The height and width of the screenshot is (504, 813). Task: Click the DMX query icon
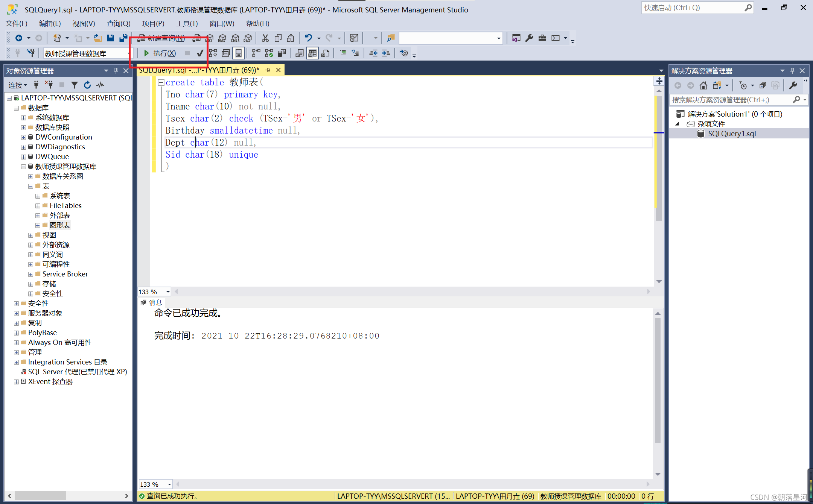point(222,38)
